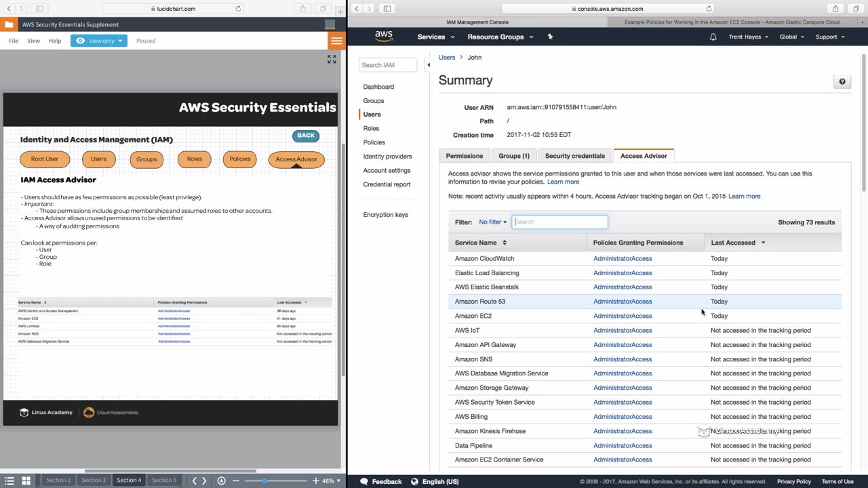Go to previous Lucidchart page

point(194,481)
